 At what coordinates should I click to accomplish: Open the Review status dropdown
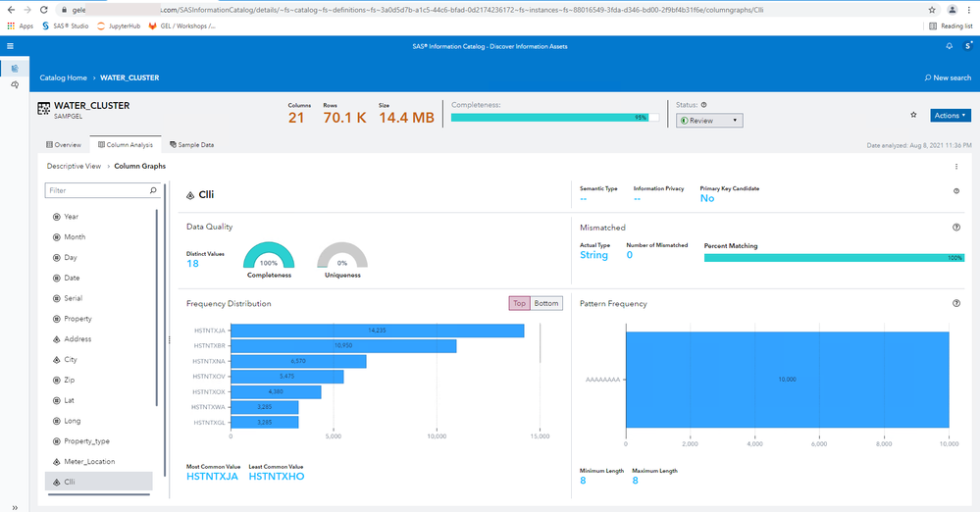pos(709,121)
